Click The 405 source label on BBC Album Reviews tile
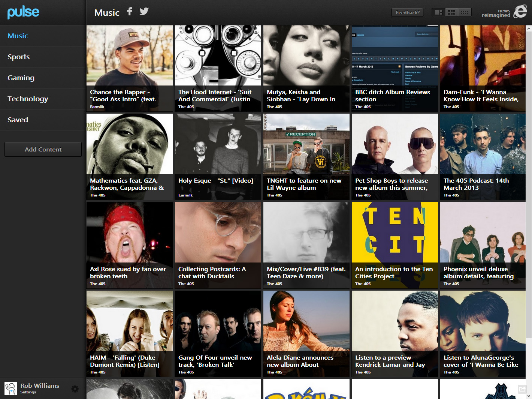532x399 pixels. click(x=363, y=107)
